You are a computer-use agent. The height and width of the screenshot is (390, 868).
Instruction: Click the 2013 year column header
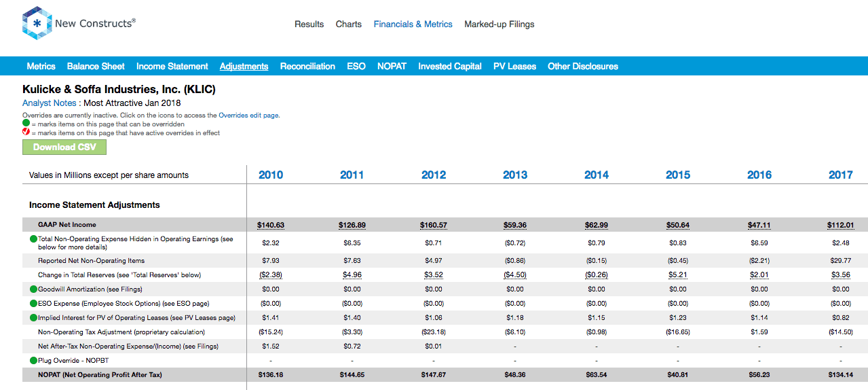coord(515,175)
